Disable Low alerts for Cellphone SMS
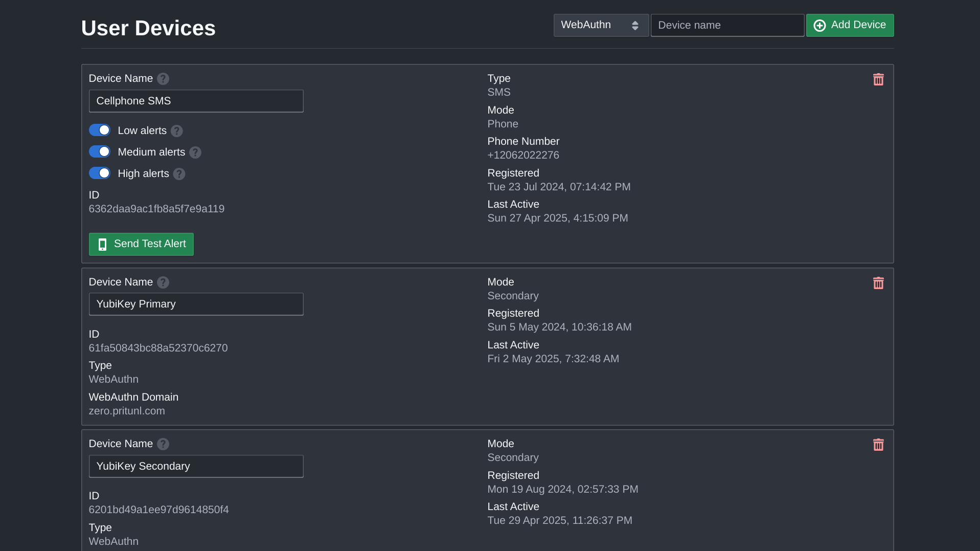980x551 pixels. pyautogui.click(x=100, y=130)
